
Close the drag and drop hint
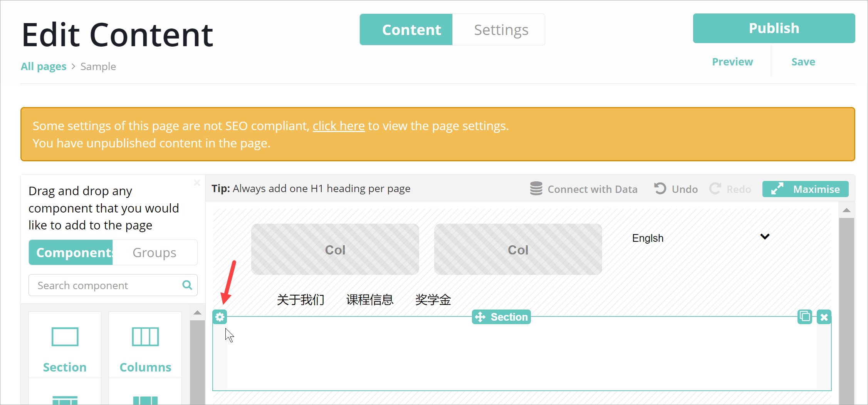point(197,182)
